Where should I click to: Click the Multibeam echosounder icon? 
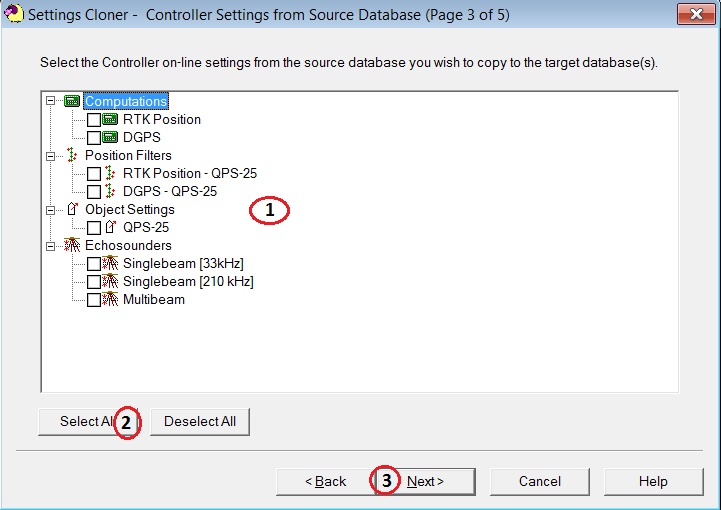110,300
